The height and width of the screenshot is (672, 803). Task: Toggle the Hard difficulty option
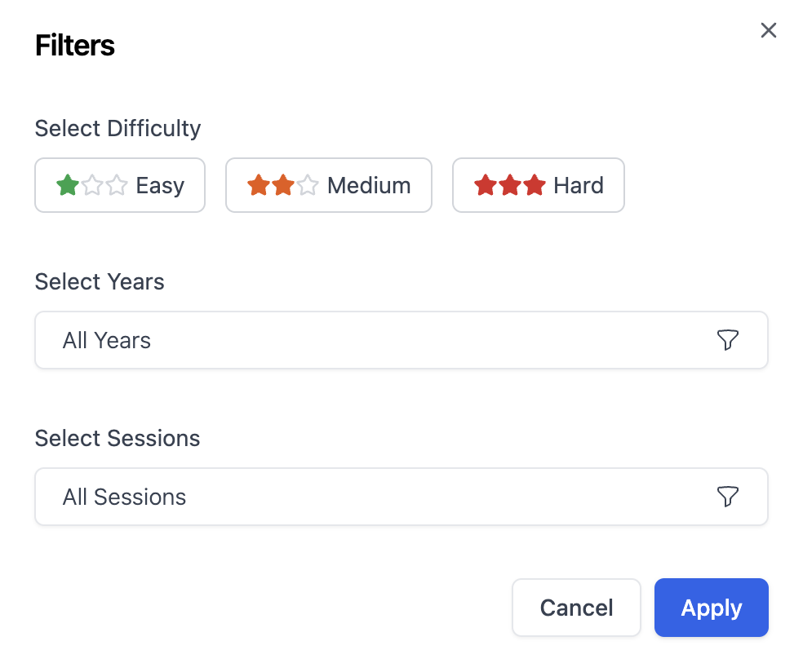click(539, 186)
